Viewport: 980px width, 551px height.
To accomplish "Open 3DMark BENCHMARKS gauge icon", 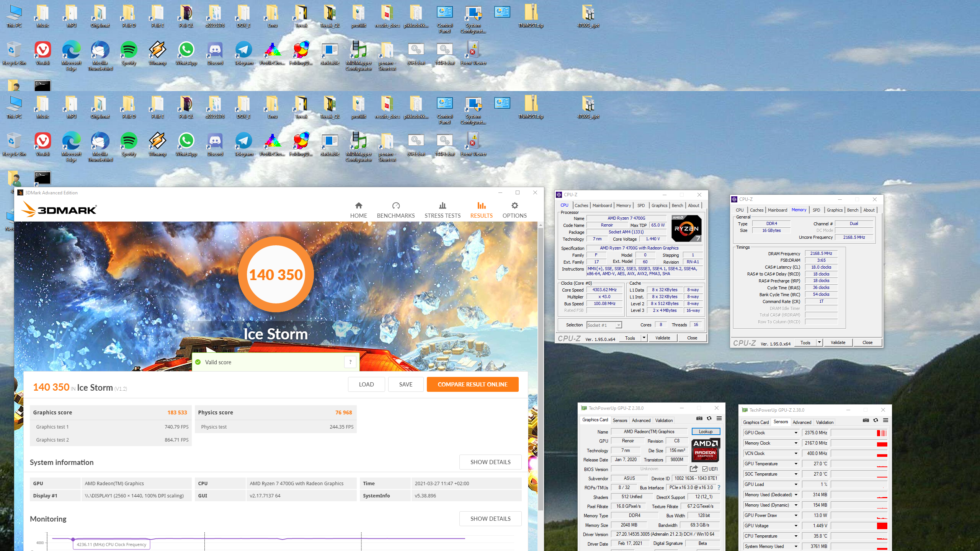I will (x=396, y=205).
